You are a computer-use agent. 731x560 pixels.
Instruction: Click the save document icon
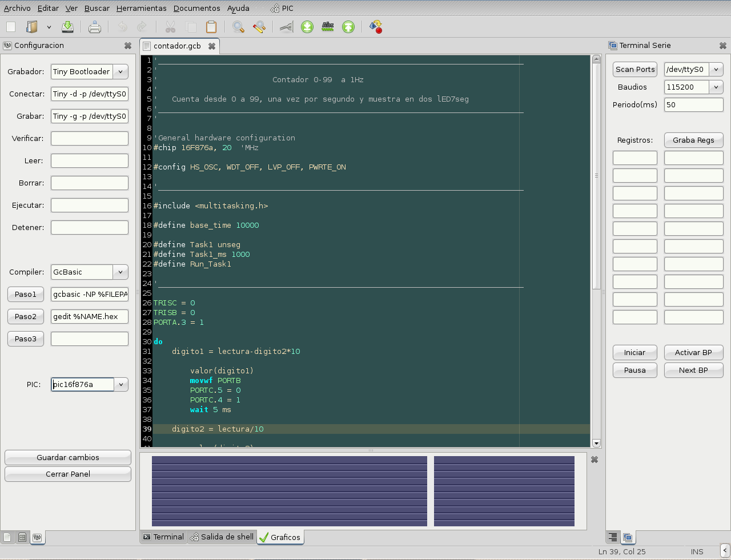point(67,27)
